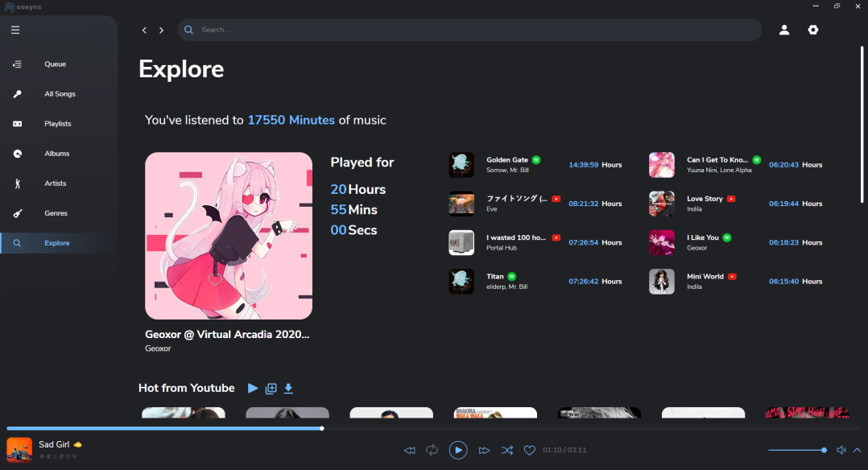868x470 pixels.
Task: Add Hot from Youtube to library
Action: pos(271,389)
